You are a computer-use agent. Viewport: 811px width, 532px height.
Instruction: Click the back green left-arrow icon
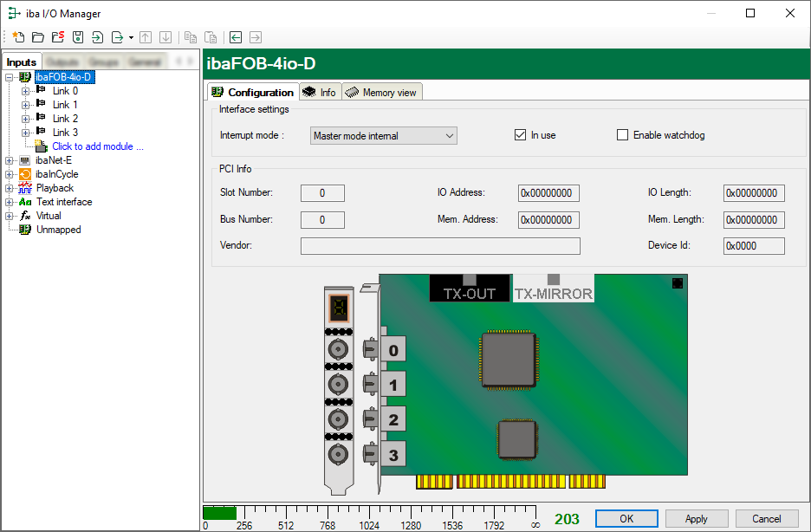point(235,37)
